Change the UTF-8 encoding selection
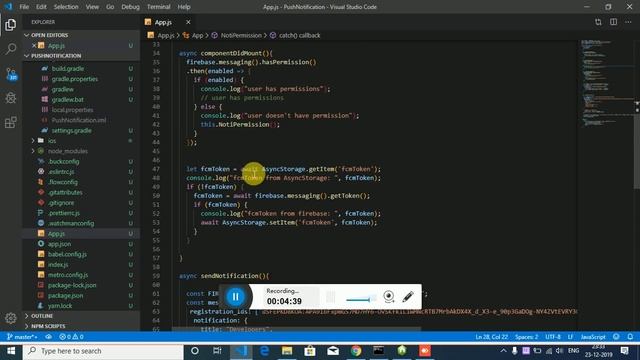 tap(553, 337)
